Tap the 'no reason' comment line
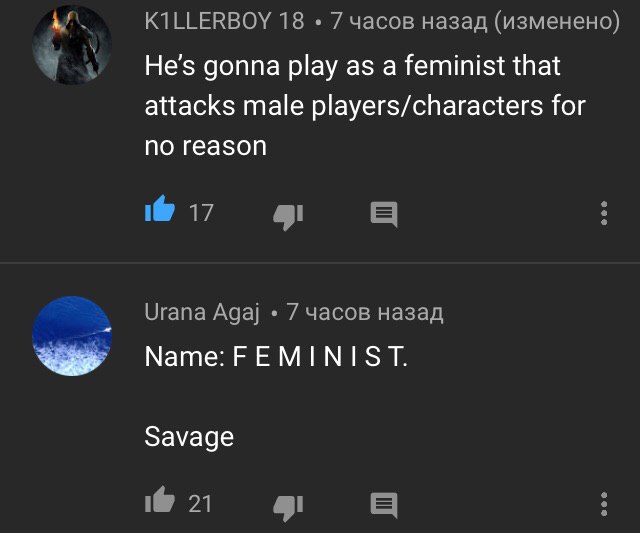The image size is (640, 533). click(x=206, y=146)
